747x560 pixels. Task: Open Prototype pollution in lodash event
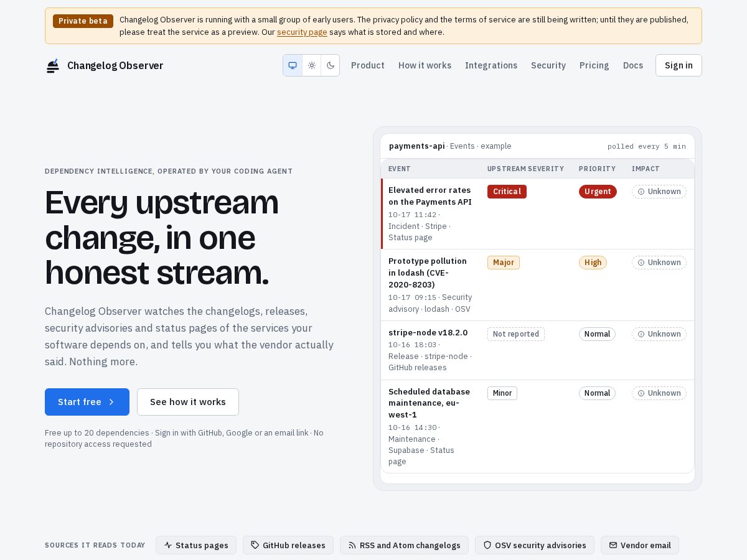click(427, 273)
